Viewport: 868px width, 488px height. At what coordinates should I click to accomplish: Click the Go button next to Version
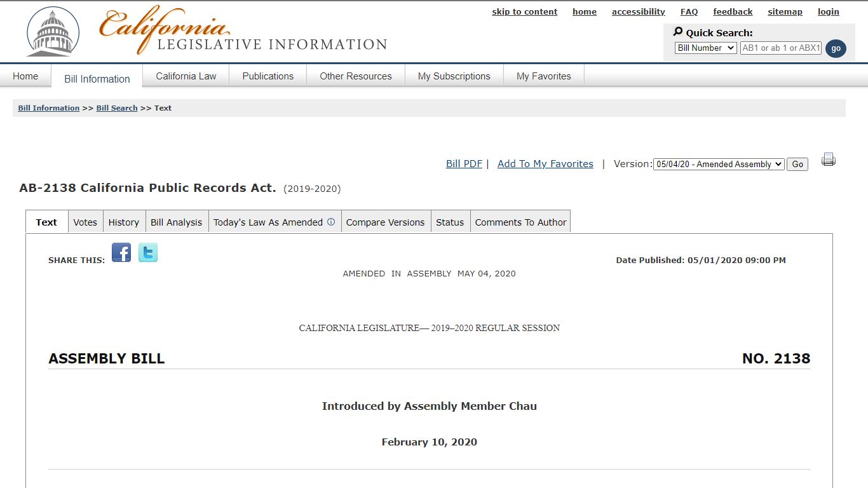[797, 164]
